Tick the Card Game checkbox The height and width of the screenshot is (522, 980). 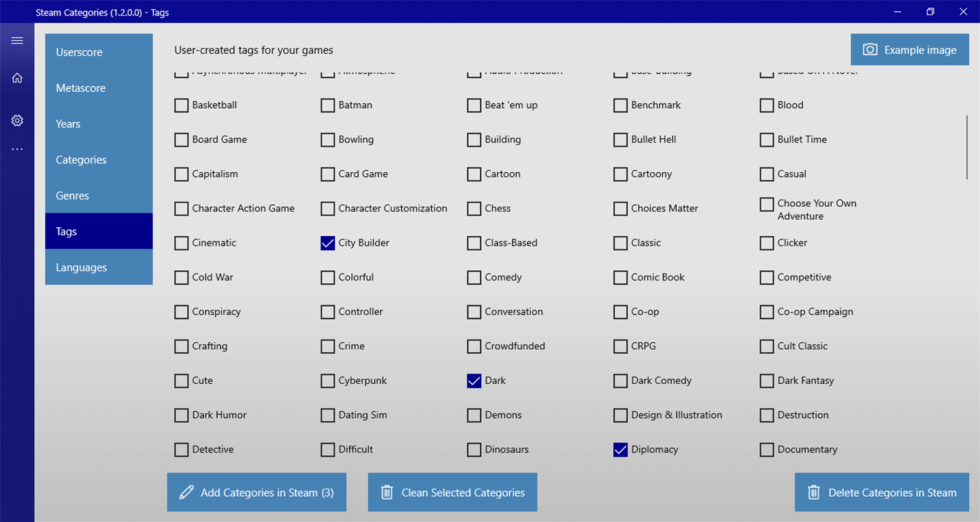pos(328,174)
